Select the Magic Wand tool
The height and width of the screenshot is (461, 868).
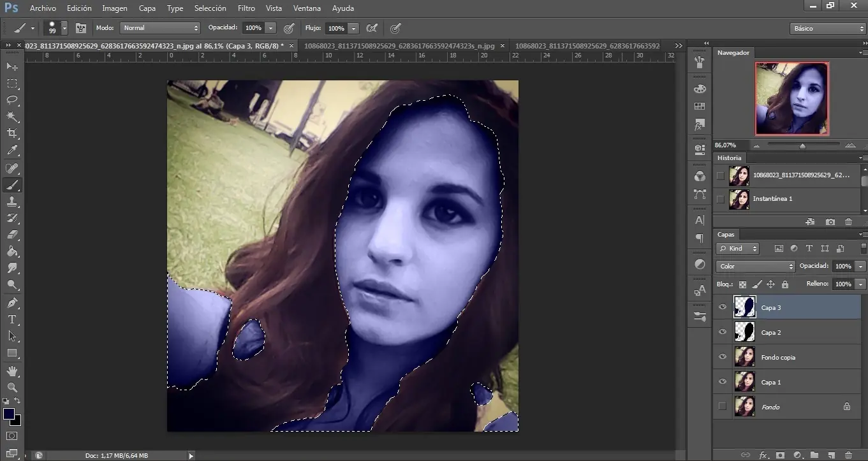[12, 117]
